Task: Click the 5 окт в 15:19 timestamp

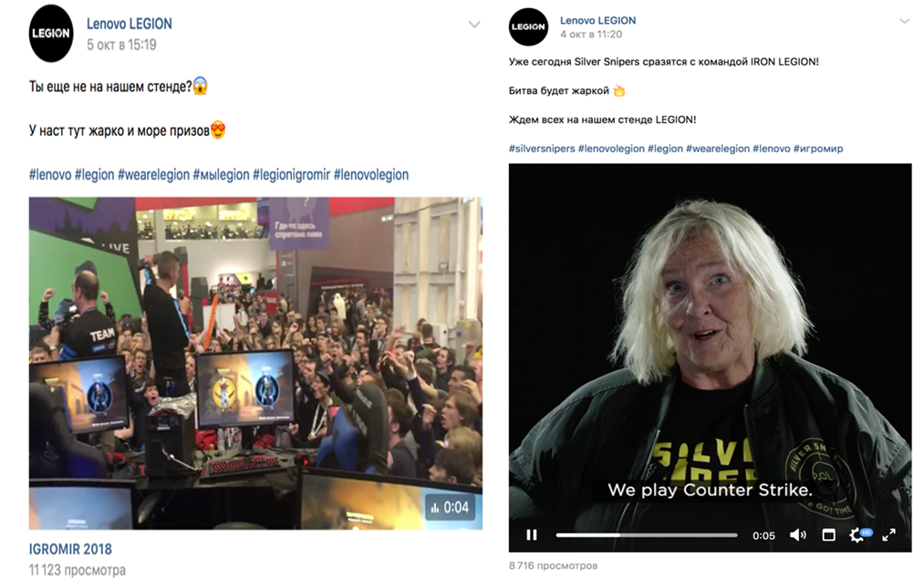Action: click(121, 45)
